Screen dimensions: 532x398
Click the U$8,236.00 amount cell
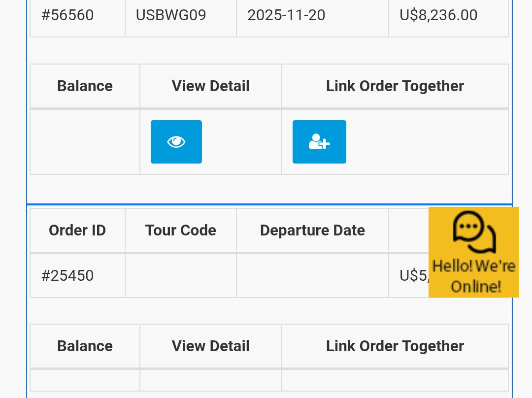[x=438, y=15]
